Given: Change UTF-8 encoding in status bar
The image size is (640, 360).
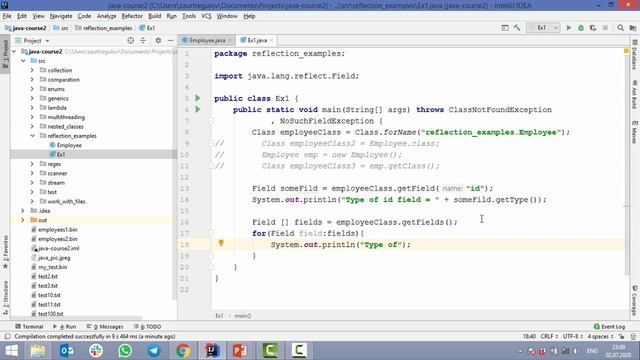Looking at the screenshot, I should click(573, 336).
